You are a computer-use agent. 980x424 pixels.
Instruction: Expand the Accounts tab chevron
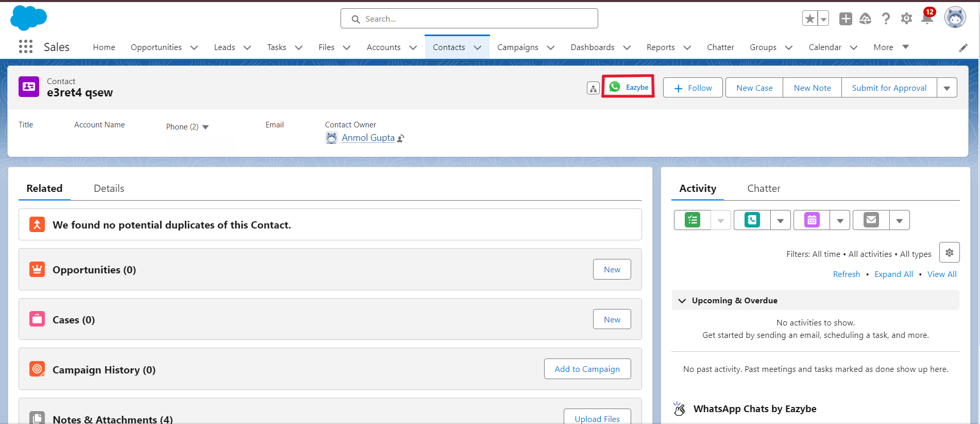(x=413, y=47)
